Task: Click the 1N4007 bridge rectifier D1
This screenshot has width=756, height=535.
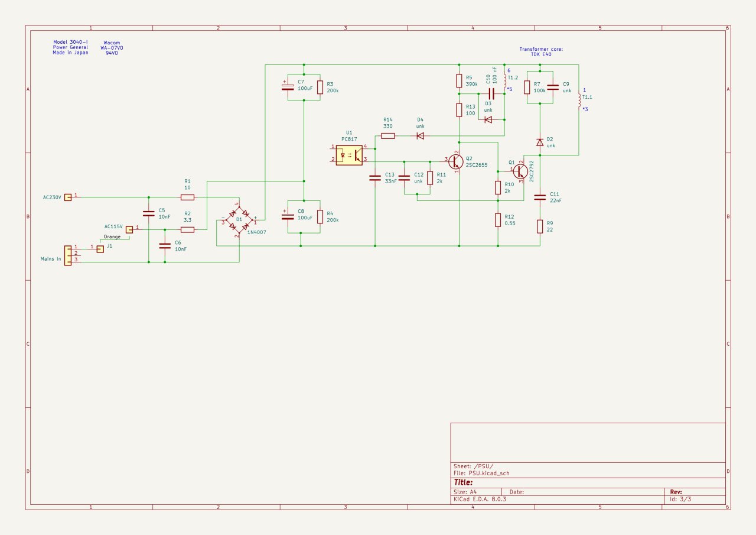Action: [x=239, y=220]
